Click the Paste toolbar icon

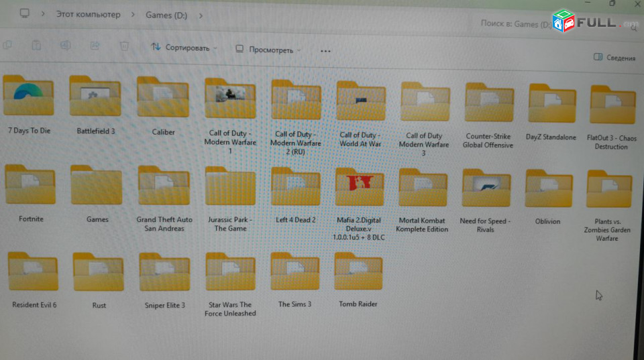point(36,45)
